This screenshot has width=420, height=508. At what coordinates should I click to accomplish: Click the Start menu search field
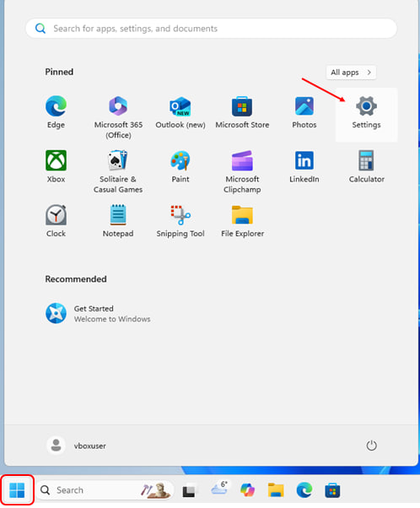click(211, 29)
